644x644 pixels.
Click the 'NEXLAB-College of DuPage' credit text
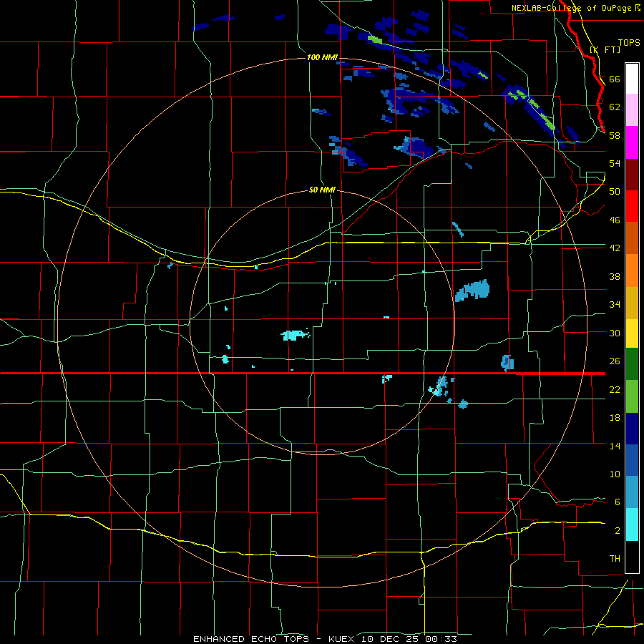tap(572, 8)
